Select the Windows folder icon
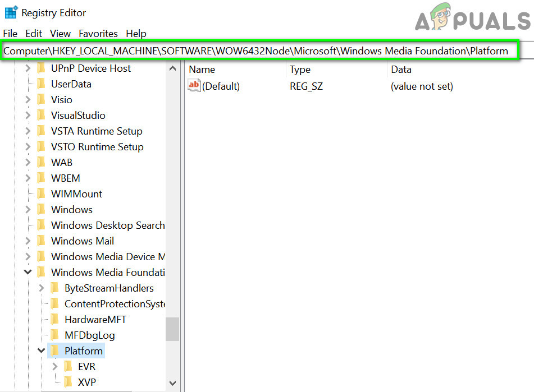 41,209
